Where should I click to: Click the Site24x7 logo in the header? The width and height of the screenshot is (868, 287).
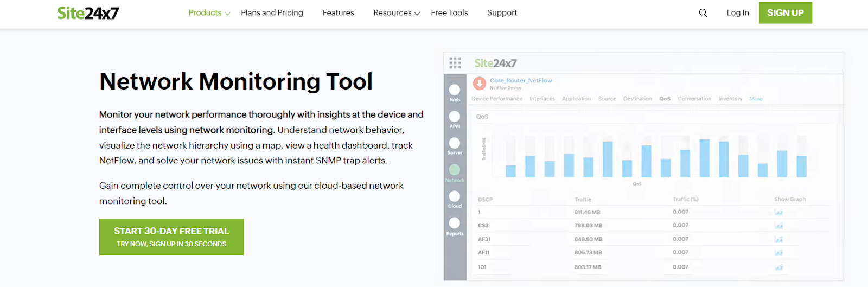click(x=88, y=13)
